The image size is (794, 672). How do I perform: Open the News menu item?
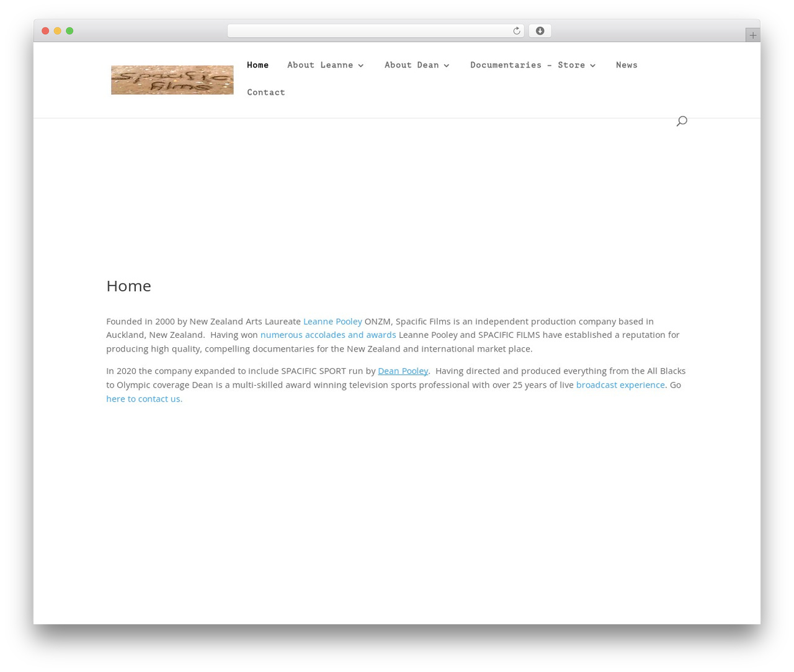[x=627, y=65]
